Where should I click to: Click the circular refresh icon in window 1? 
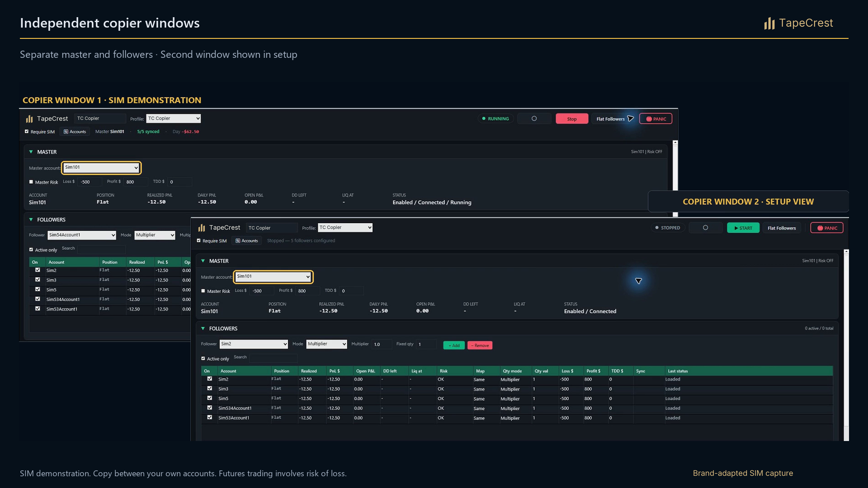click(x=534, y=119)
